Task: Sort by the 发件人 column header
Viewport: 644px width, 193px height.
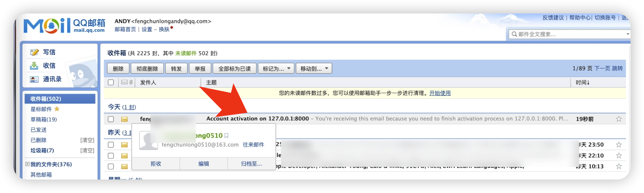Action: point(148,82)
